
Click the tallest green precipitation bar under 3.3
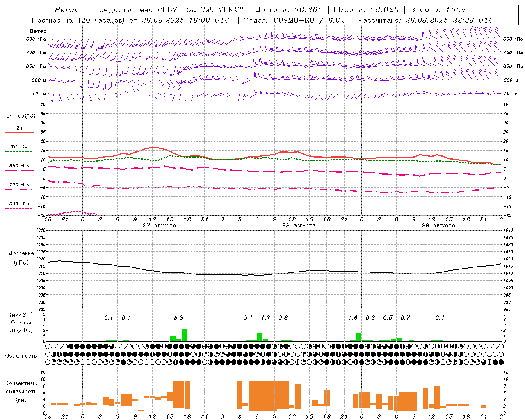184,335
